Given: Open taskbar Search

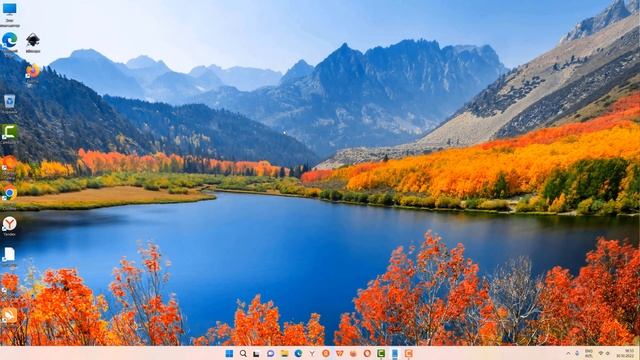Looking at the screenshot, I should (243, 353).
